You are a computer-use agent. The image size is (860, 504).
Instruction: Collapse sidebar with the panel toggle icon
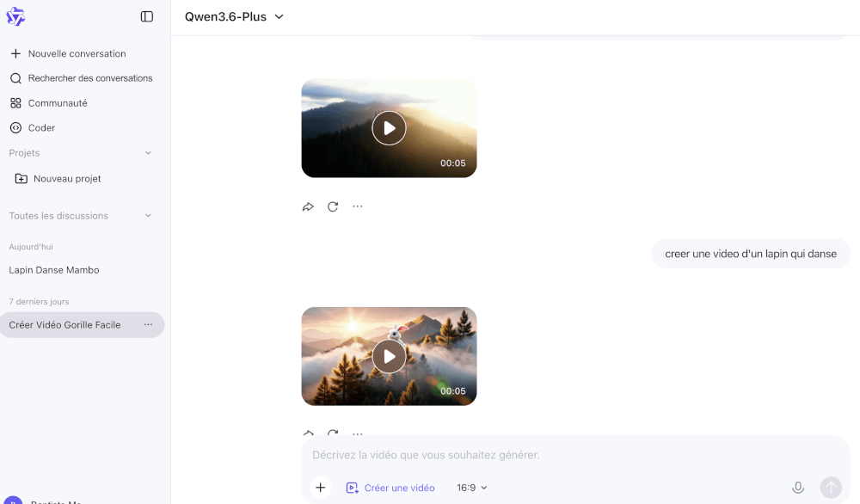click(147, 16)
